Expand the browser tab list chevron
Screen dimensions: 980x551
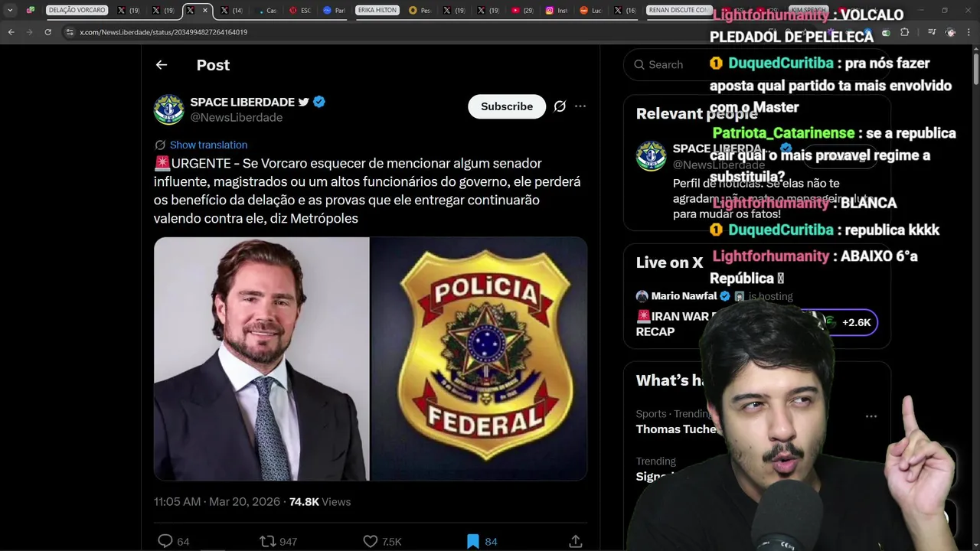[x=10, y=10]
